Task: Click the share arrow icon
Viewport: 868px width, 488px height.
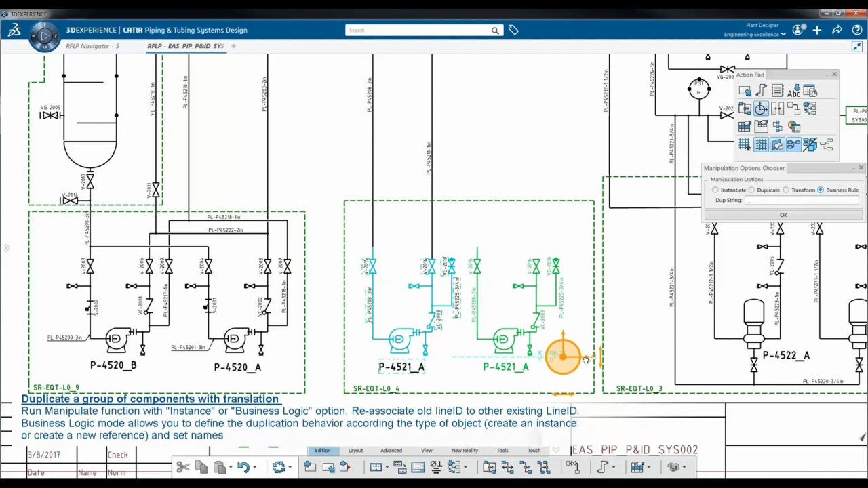Action: click(x=837, y=30)
